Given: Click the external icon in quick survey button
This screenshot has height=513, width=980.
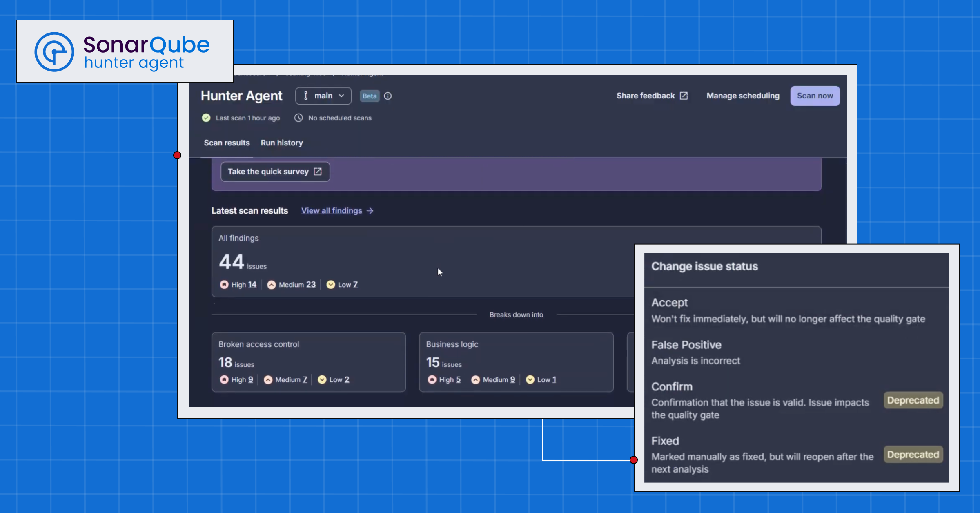Looking at the screenshot, I should (x=318, y=172).
